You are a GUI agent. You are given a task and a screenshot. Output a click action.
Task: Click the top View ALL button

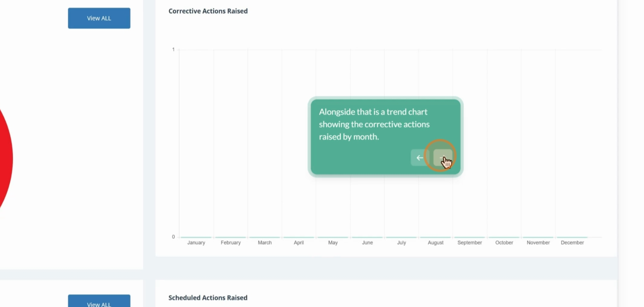[x=99, y=18]
